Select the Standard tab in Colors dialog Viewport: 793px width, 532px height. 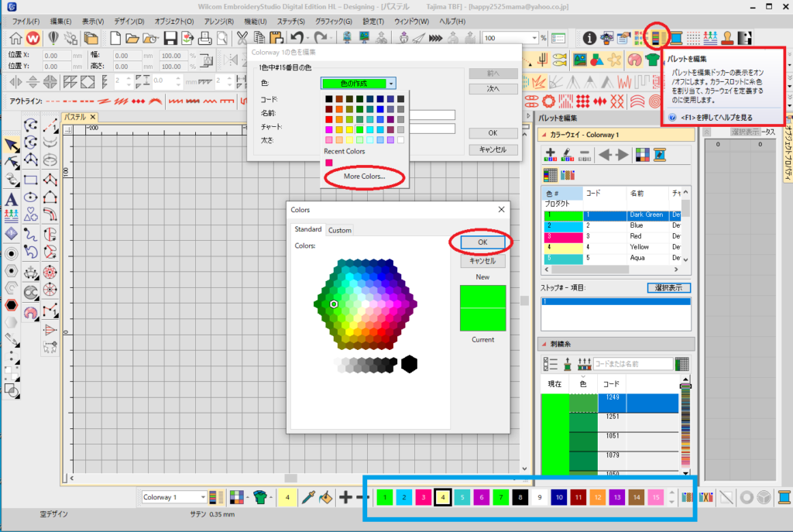(308, 229)
